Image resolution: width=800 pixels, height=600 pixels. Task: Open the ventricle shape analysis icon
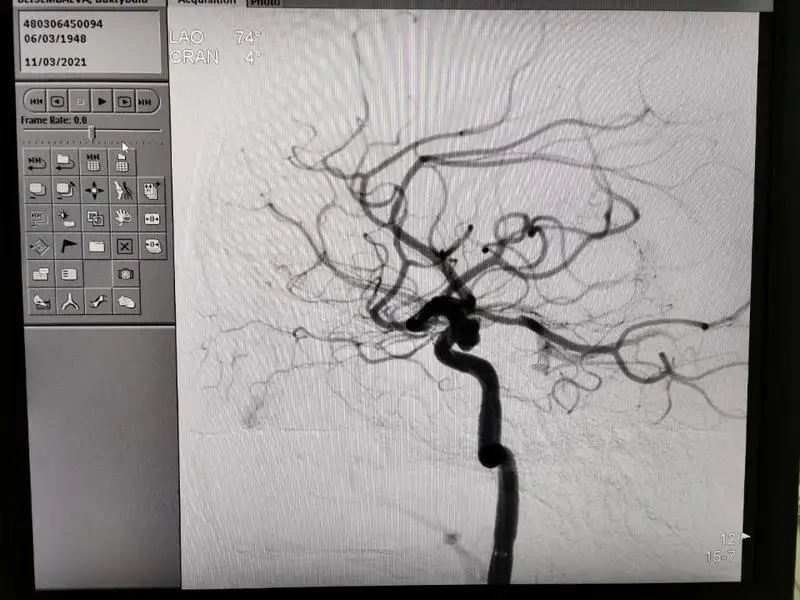(127, 302)
